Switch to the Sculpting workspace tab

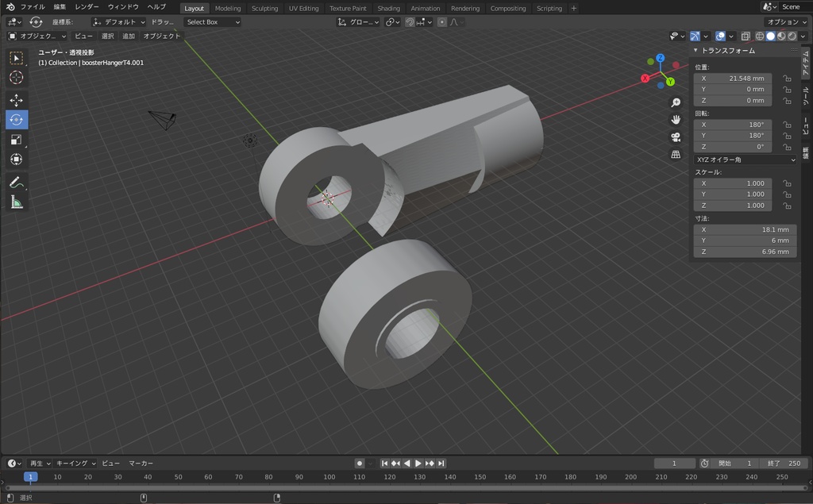(264, 8)
